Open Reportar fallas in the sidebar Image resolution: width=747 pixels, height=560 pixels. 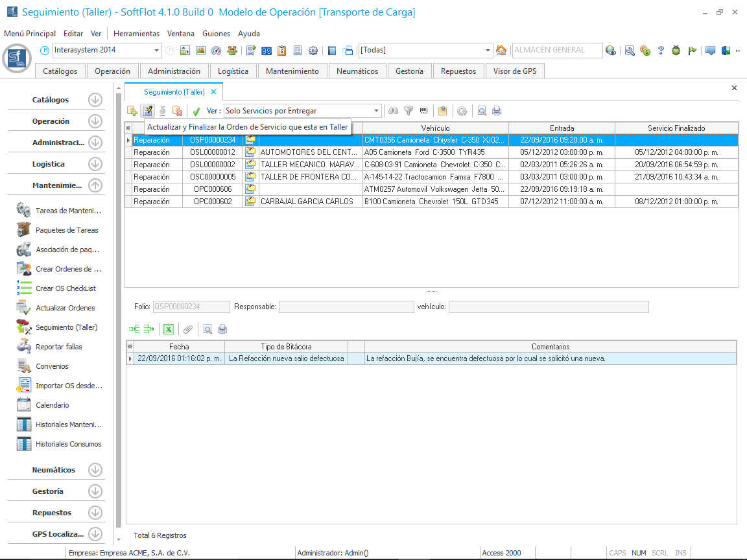[58, 347]
